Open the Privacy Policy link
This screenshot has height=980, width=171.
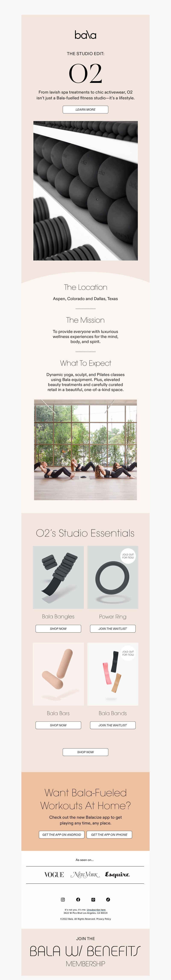(104, 919)
